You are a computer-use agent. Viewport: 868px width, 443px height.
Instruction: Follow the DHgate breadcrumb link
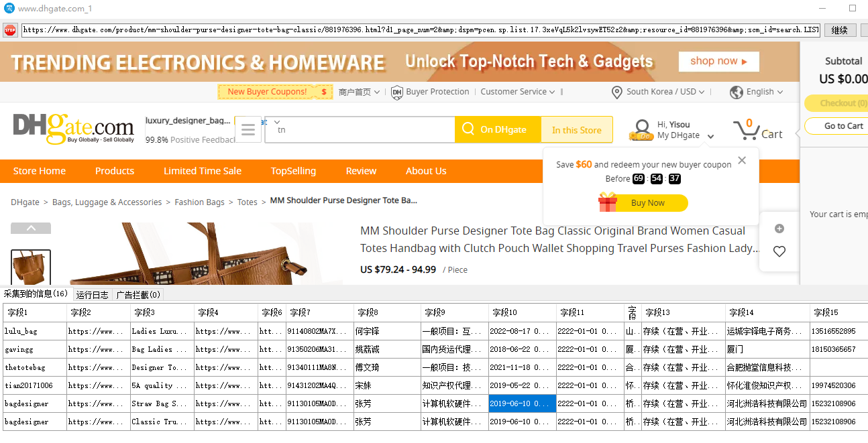pyautogui.click(x=25, y=202)
